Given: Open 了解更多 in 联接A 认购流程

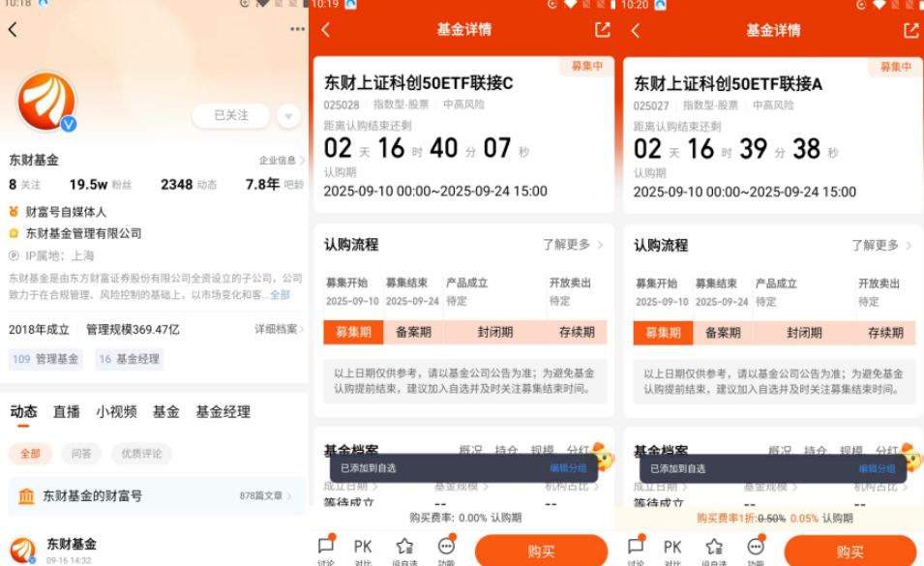Looking at the screenshot, I should tap(881, 245).
